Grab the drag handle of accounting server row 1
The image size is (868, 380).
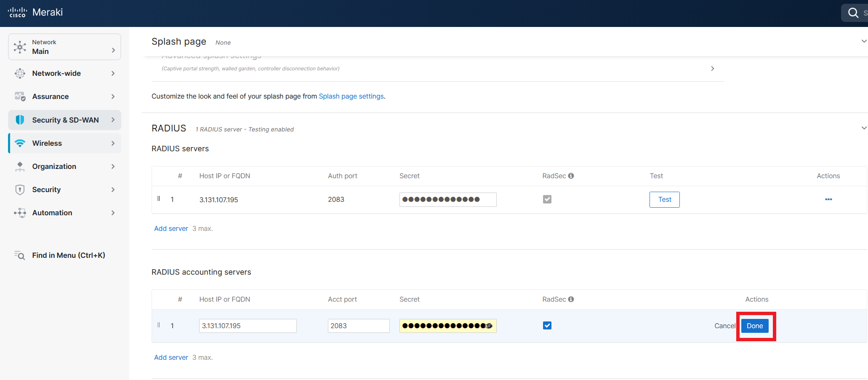[158, 325]
